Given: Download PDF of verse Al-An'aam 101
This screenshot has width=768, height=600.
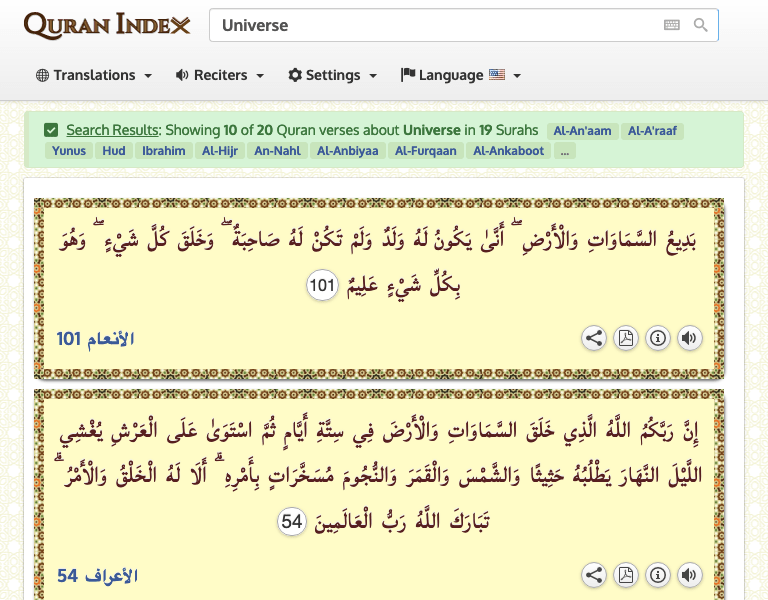Looking at the screenshot, I should (625, 338).
